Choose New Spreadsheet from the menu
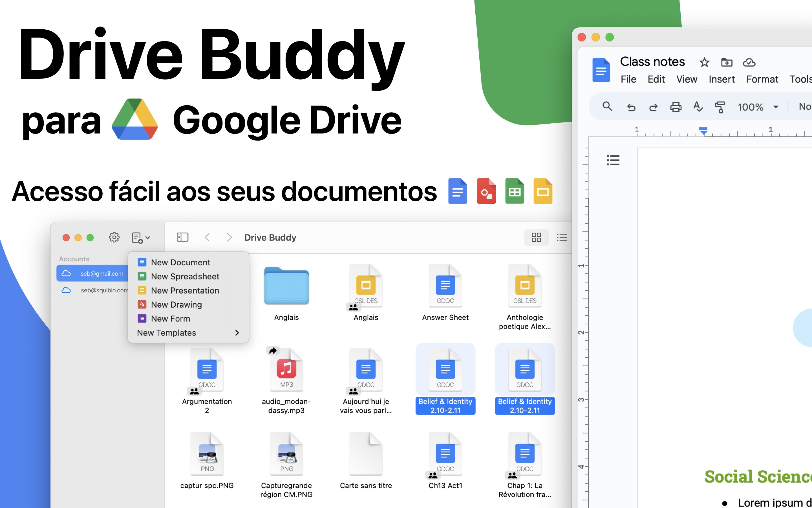This screenshot has height=508, width=812. [x=188, y=276]
